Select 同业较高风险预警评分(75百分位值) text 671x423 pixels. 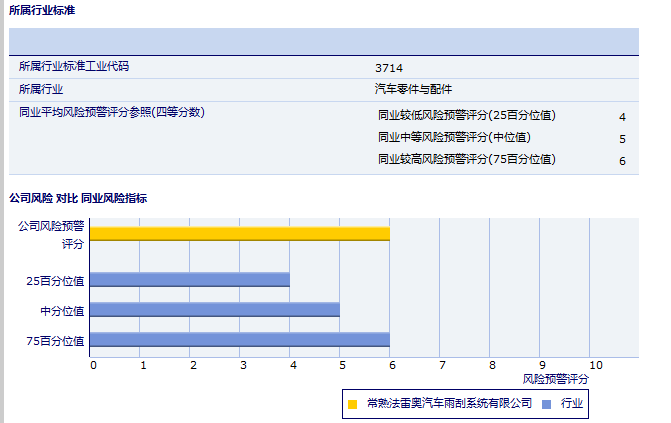(467, 159)
